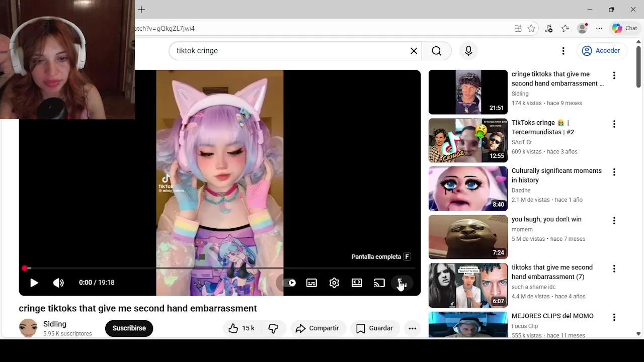The width and height of the screenshot is (644, 362).
Task: Open the browser profile avatar
Action: pyautogui.click(x=583, y=29)
